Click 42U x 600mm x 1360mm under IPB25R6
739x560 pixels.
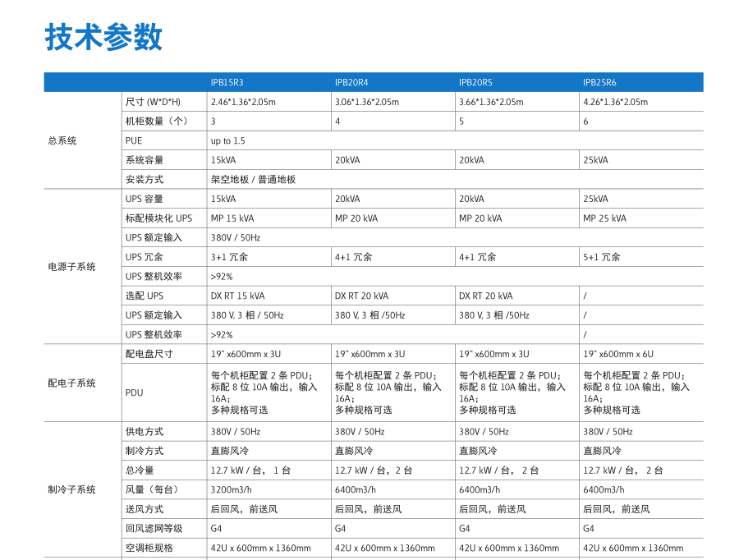633,548
